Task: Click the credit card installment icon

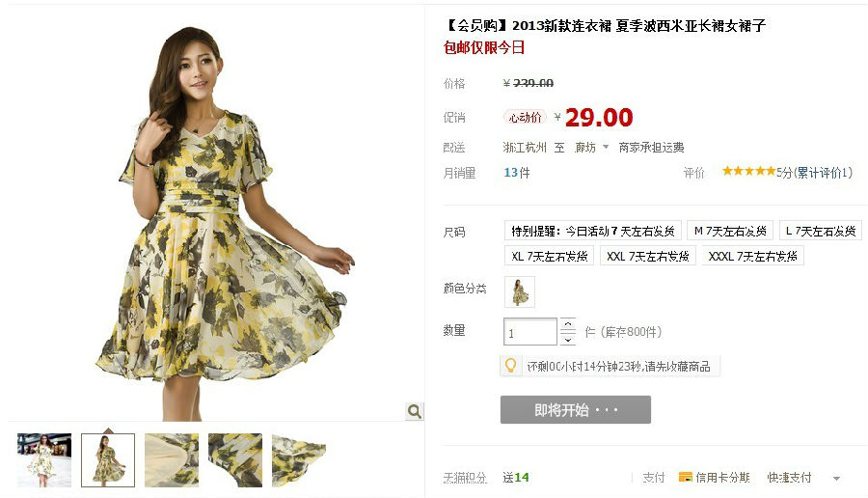Action: [x=686, y=477]
